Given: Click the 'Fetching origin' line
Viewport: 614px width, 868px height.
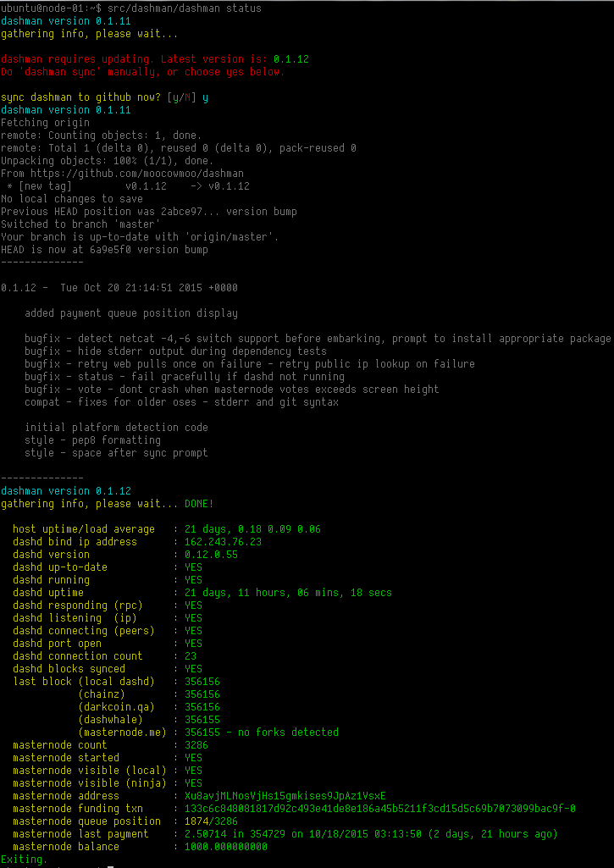Looking at the screenshot, I should 46,123.
